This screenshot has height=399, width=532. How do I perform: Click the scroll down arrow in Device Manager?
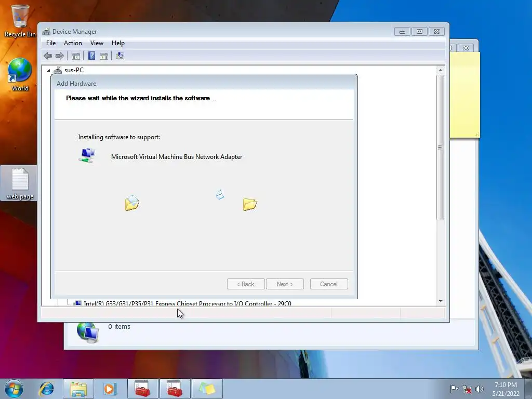click(x=441, y=301)
